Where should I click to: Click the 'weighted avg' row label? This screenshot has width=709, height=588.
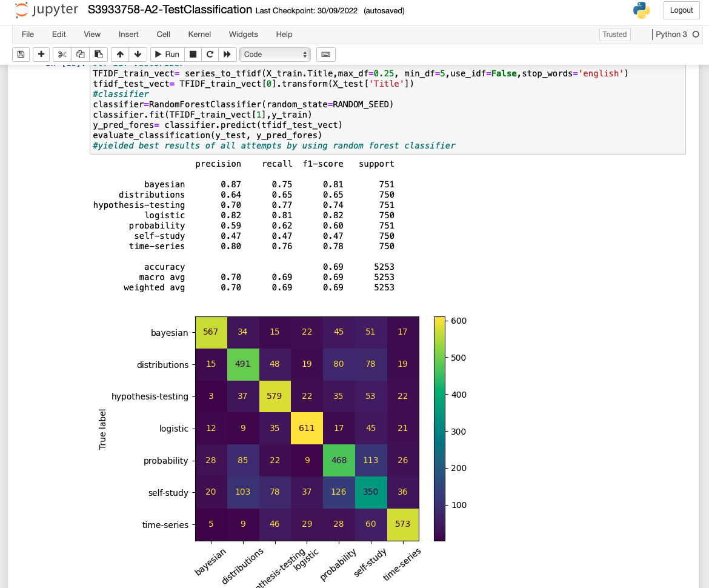pos(154,288)
